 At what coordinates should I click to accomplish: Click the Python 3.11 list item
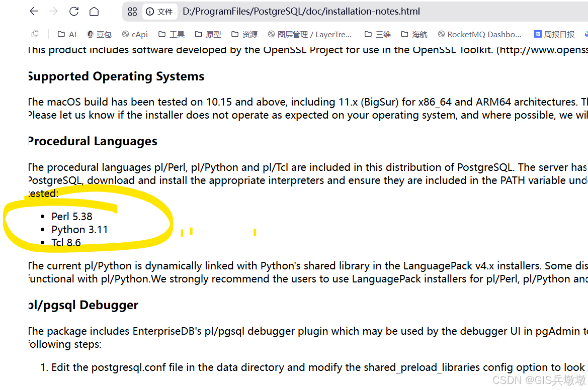(x=79, y=230)
